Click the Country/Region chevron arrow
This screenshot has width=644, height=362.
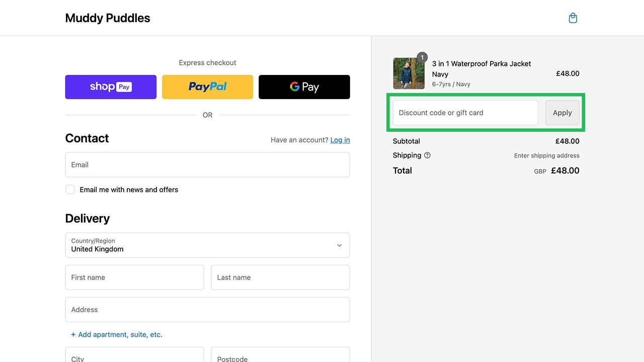[340, 245]
